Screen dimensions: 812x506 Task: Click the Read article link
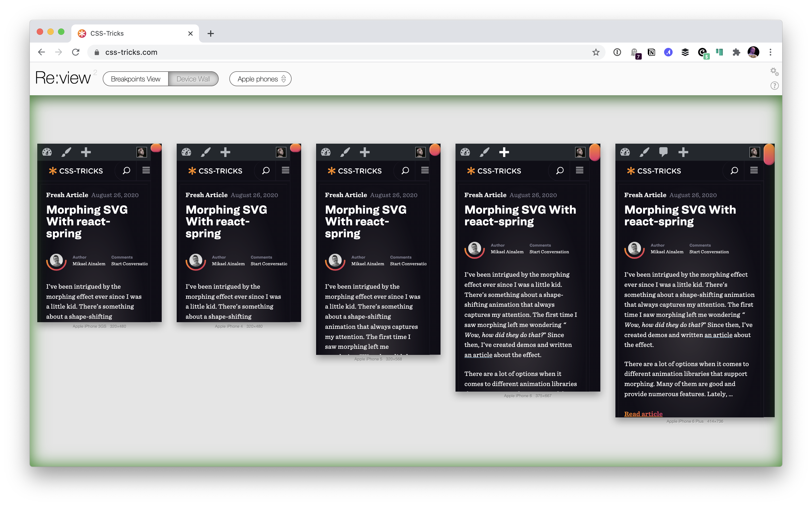pos(643,414)
